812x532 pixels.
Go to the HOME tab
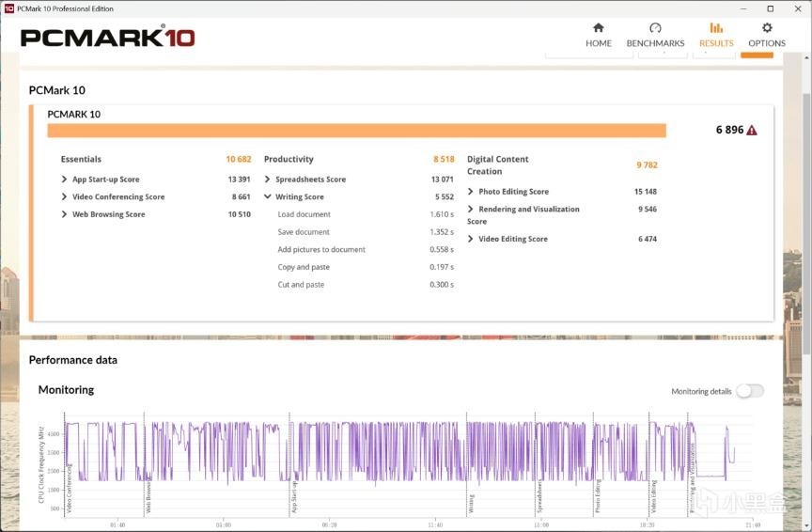(x=598, y=35)
